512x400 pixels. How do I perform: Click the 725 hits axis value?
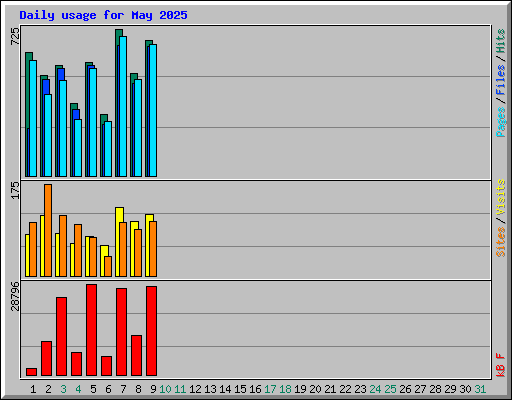15,36
